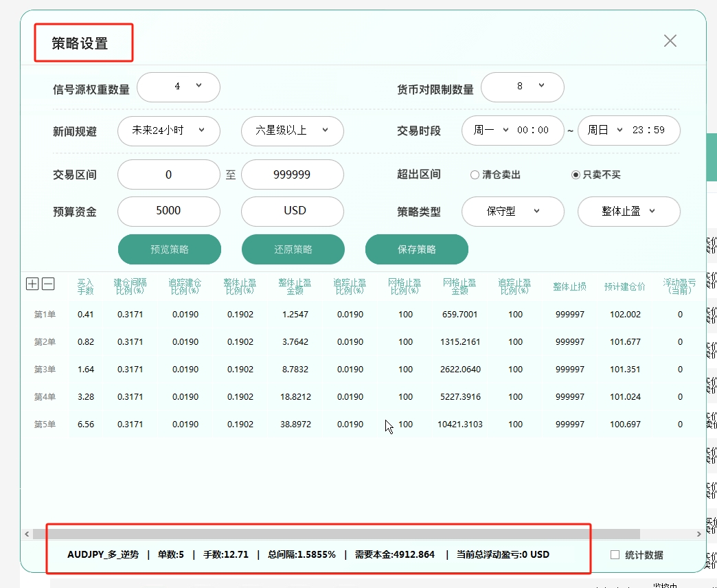Click the 买入手数 column header
This screenshot has height=588, width=717.
86,286
